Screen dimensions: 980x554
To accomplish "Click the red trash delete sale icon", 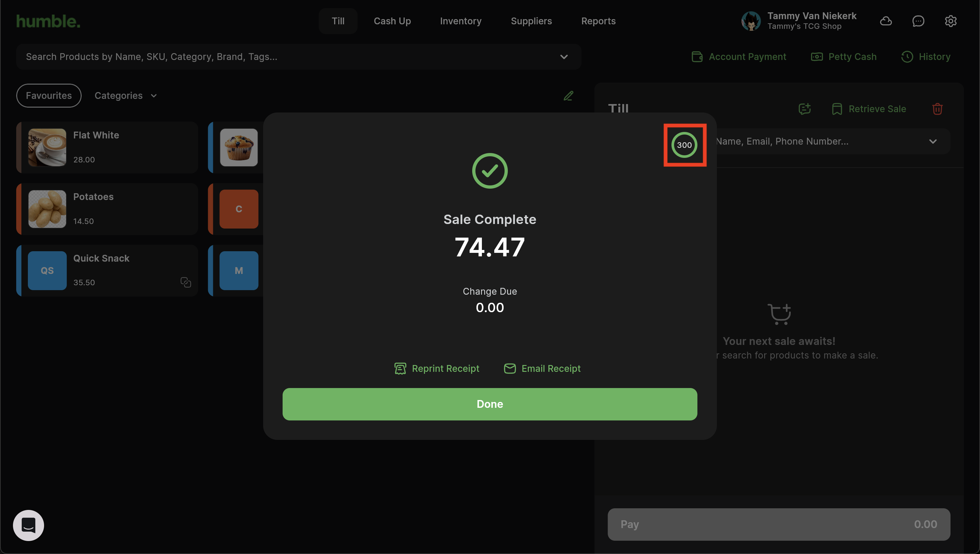I will click(937, 109).
